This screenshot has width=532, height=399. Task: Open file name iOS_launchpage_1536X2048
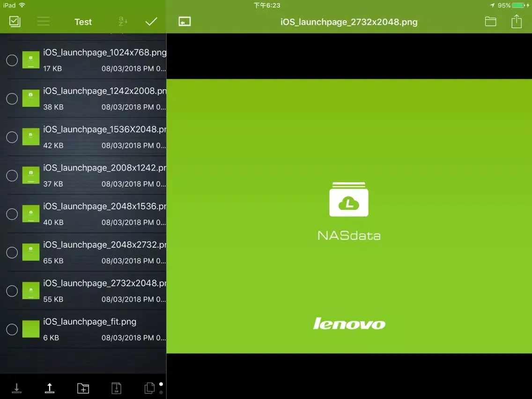tap(104, 130)
